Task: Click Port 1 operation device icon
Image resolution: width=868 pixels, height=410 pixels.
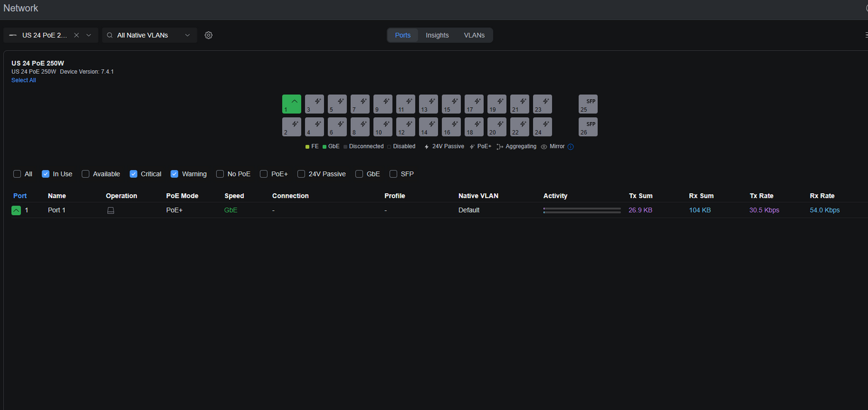Action: pos(111,210)
